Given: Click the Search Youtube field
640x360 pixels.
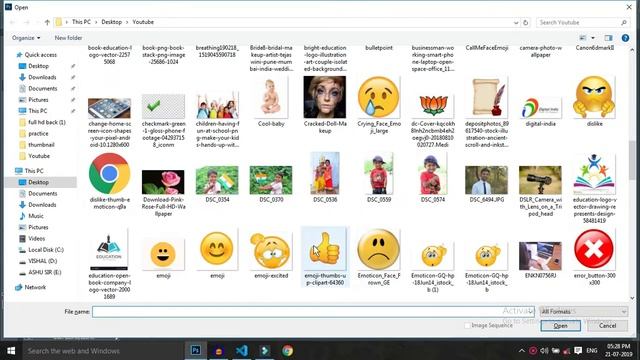Looking at the screenshot, I should 582,22.
